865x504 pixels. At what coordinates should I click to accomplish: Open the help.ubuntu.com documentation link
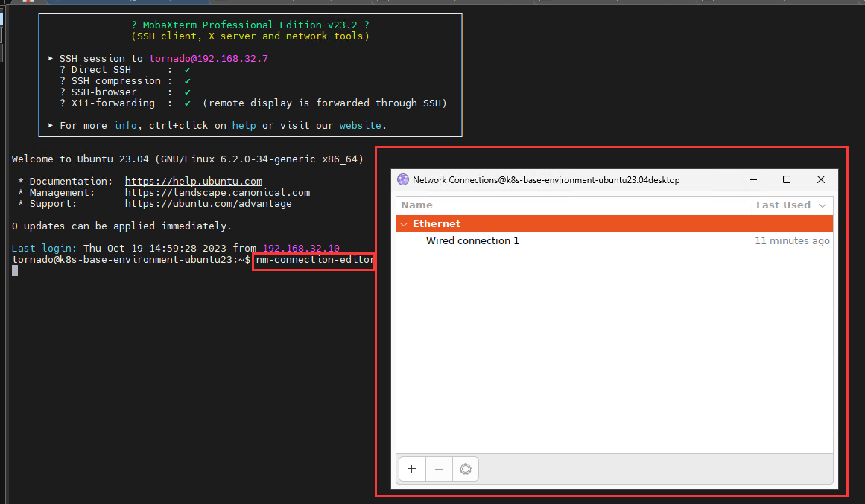(193, 181)
